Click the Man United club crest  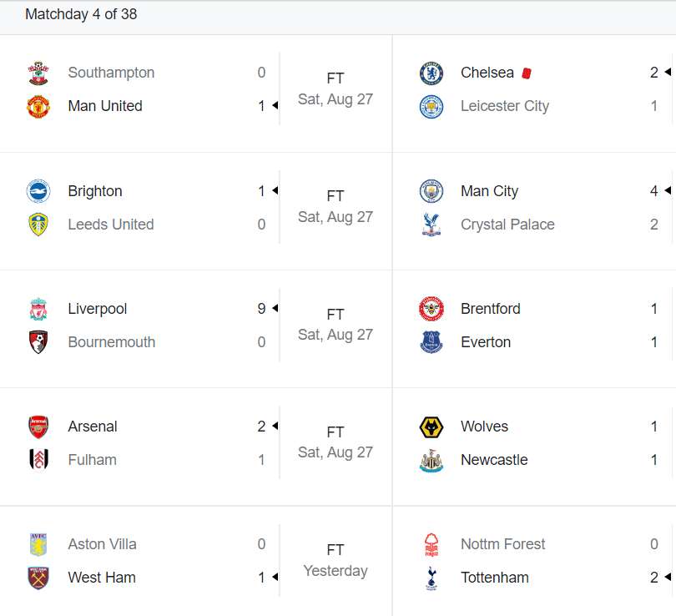pos(38,106)
